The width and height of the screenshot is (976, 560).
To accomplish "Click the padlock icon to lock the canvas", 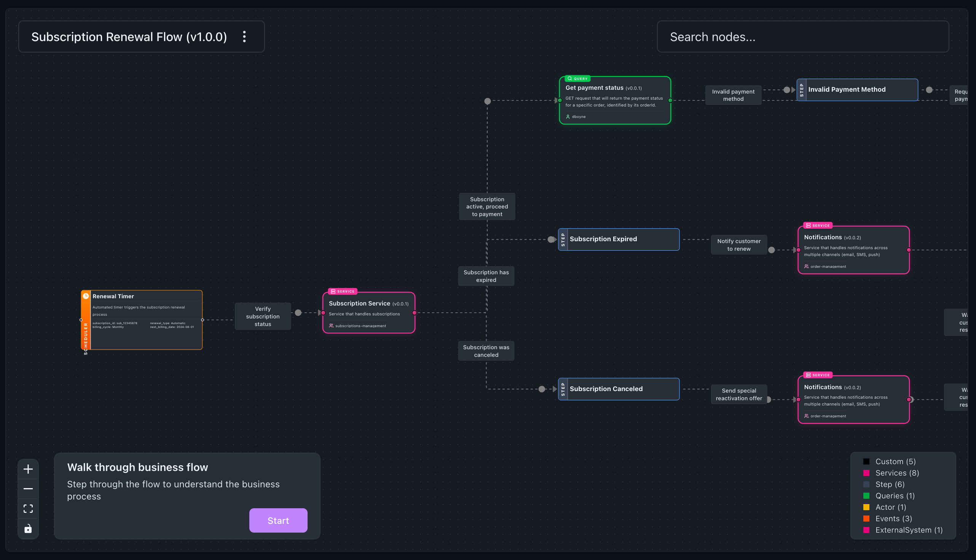I will click(x=28, y=529).
